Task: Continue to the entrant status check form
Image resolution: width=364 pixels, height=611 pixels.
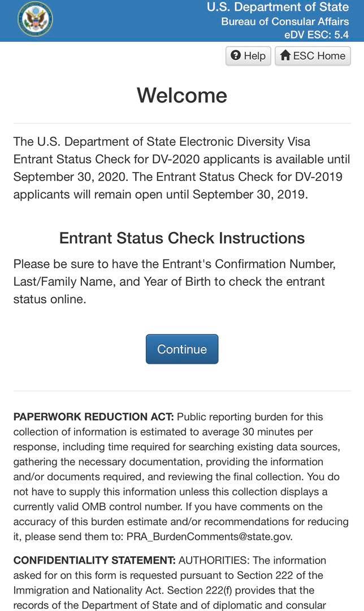Action: point(182,349)
